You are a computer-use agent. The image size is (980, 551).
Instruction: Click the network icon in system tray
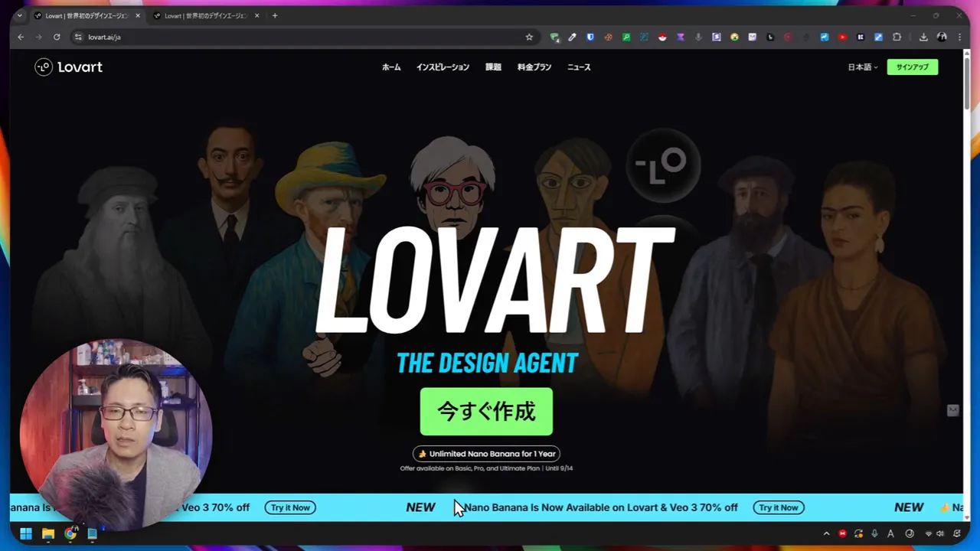tap(928, 533)
